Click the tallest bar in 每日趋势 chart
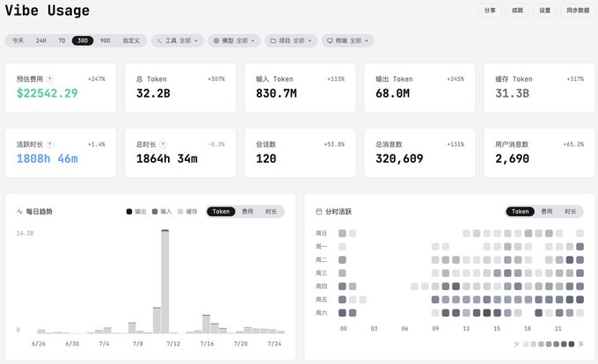This screenshot has height=364, width=598. pyautogui.click(x=165, y=281)
